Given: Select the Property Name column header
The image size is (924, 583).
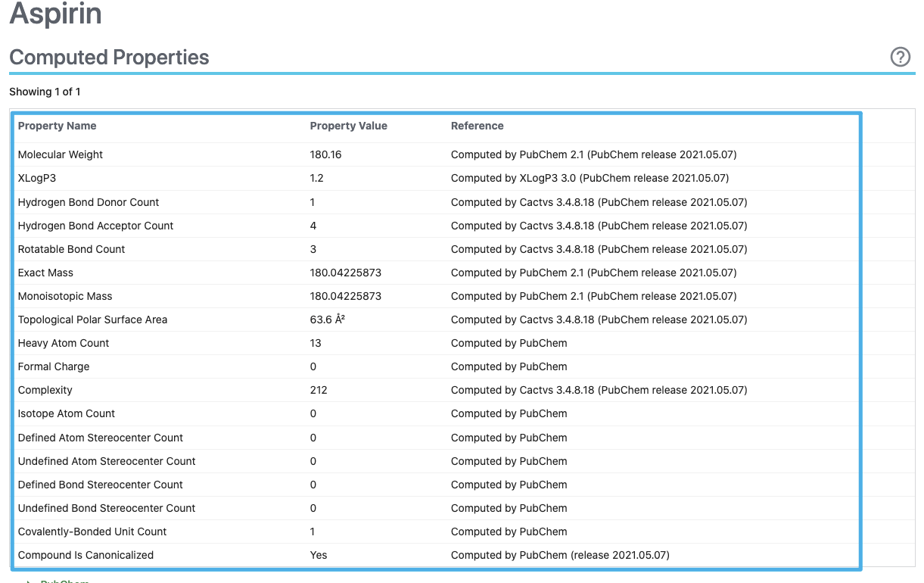Looking at the screenshot, I should [57, 126].
